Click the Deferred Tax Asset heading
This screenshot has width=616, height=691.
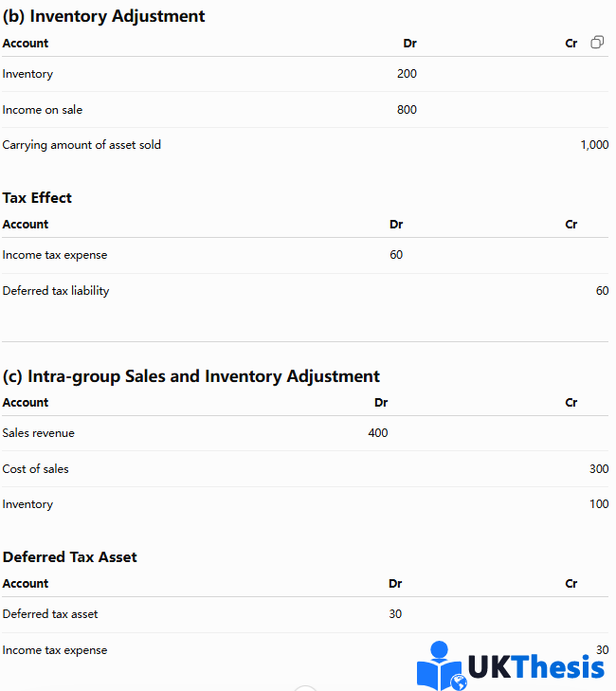69,557
